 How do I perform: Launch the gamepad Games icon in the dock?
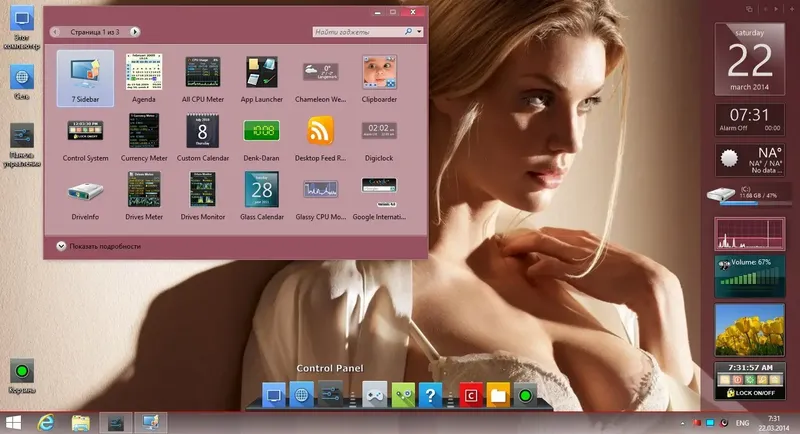pos(374,395)
